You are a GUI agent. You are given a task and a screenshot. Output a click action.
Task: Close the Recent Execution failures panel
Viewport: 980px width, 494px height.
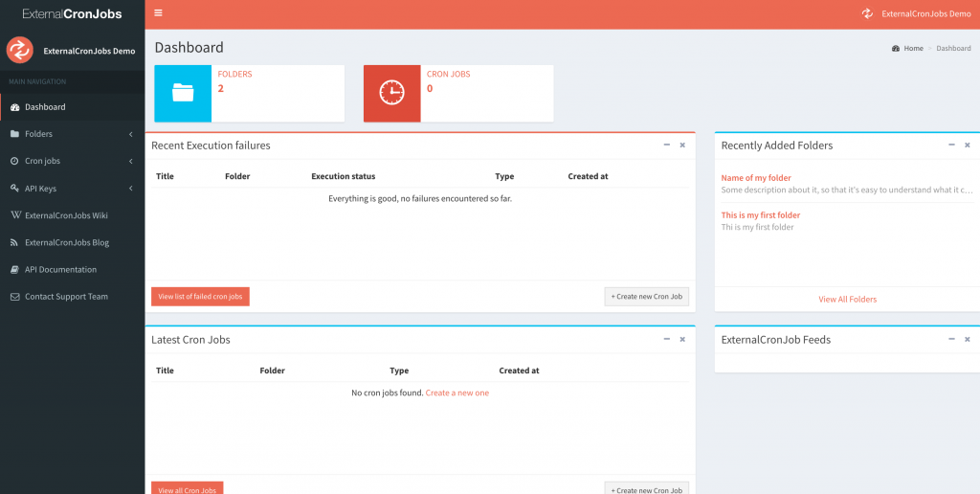682,146
